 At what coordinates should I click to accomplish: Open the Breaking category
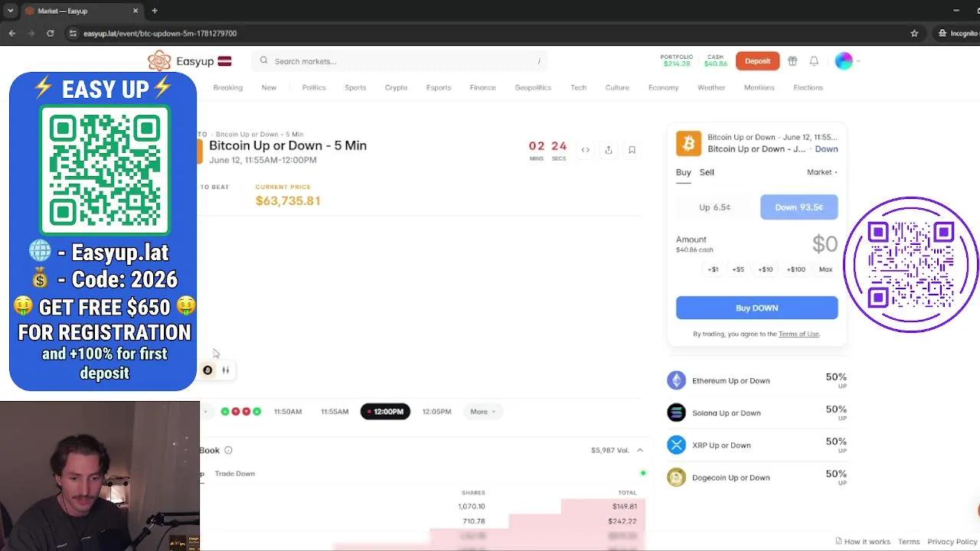click(227, 87)
